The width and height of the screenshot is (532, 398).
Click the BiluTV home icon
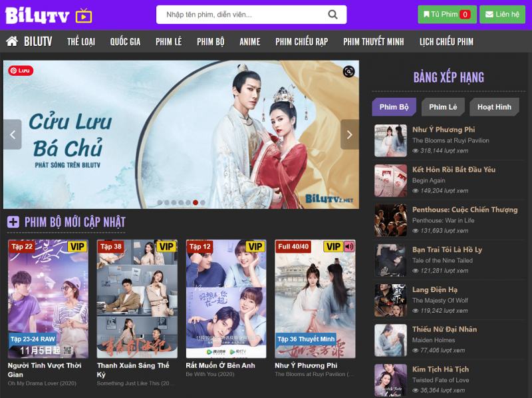[x=12, y=41]
